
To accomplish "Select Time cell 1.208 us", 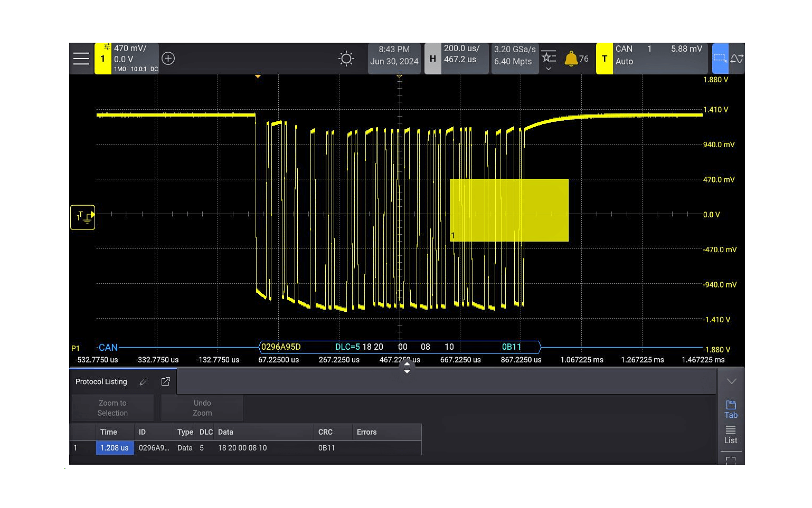I will click(x=115, y=448).
